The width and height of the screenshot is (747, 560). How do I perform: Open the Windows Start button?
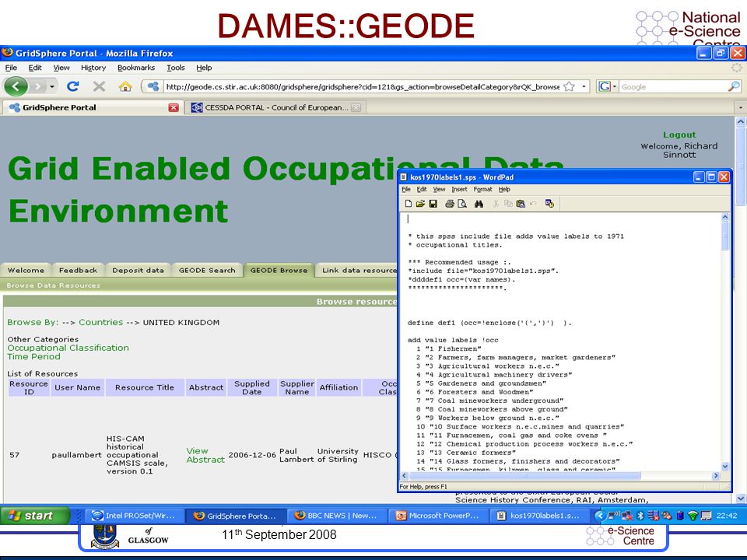click(34, 515)
